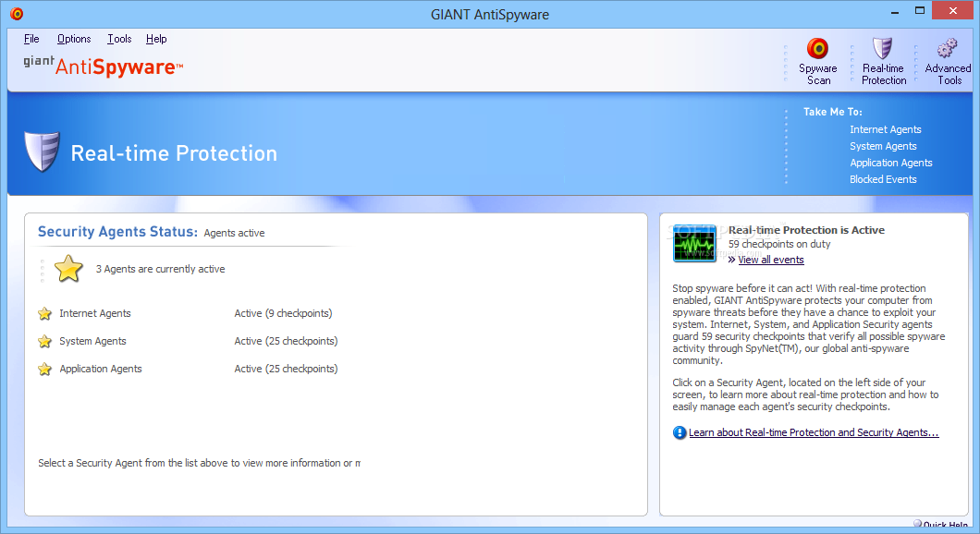Click the star icon for Internet Agents
Image resolution: width=980 pixels, height=534 pixels.
coord(44,313)
